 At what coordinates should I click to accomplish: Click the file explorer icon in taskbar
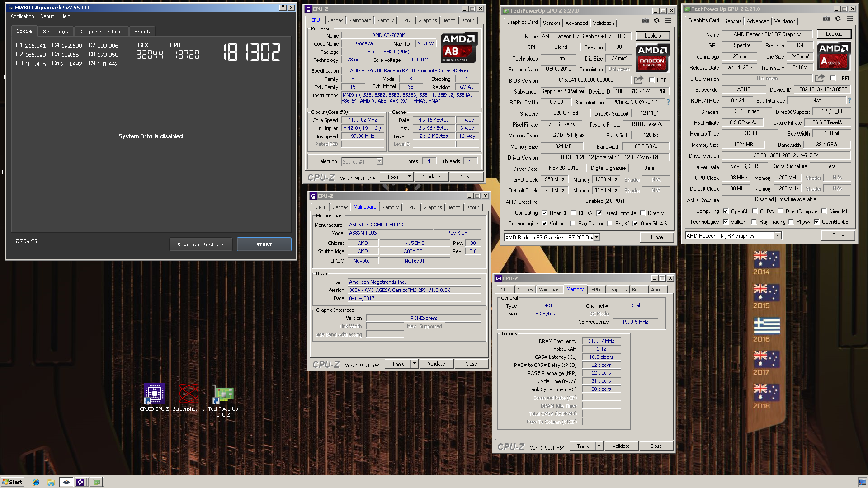click(x=51, y=482)
